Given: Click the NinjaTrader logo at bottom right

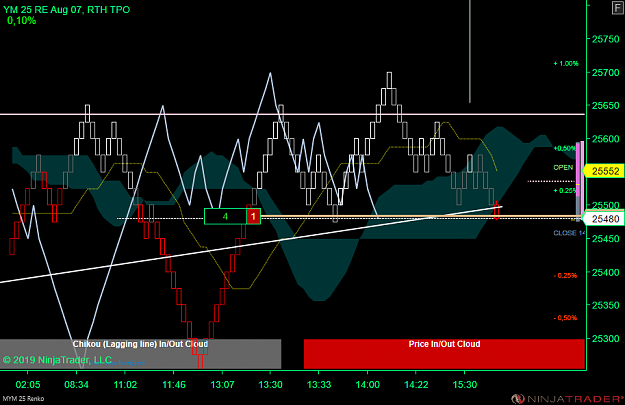Looking at the screenshot, I should (x=568, y=399).
